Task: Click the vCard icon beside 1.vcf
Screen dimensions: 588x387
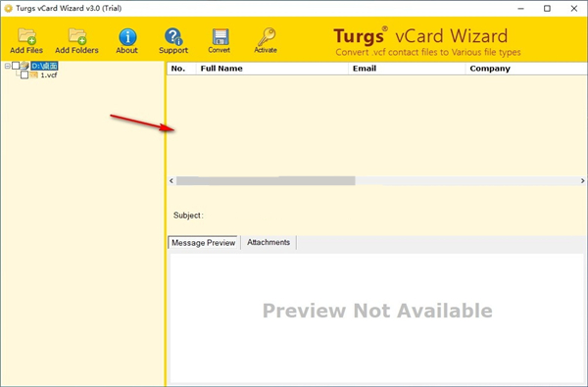Action: [x=34, y=75]
